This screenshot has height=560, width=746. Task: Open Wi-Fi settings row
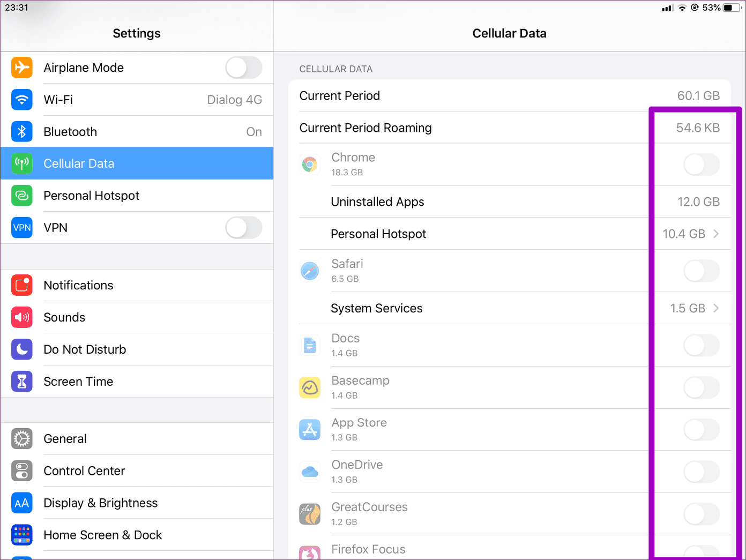pos(137,100)
